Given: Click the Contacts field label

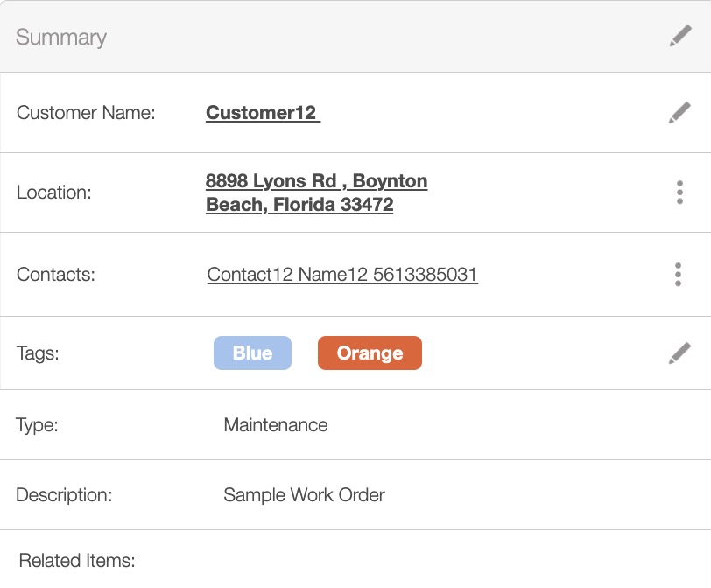Looking at the screenshot, I should [x=56, y=275].
